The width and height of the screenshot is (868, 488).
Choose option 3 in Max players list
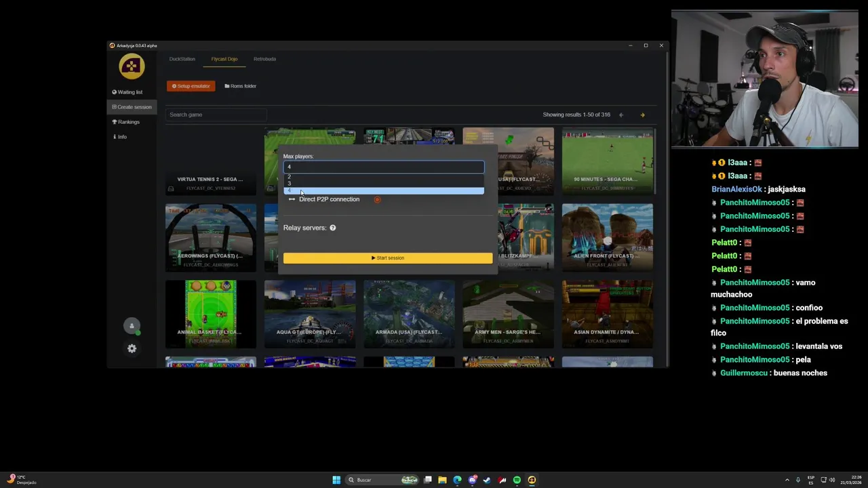(384, 184)
